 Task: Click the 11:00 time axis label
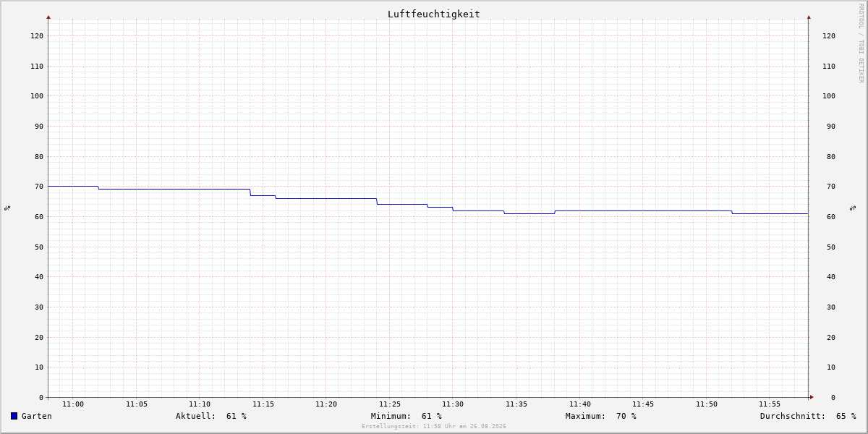pyautogui.click(x=73, y=404)
